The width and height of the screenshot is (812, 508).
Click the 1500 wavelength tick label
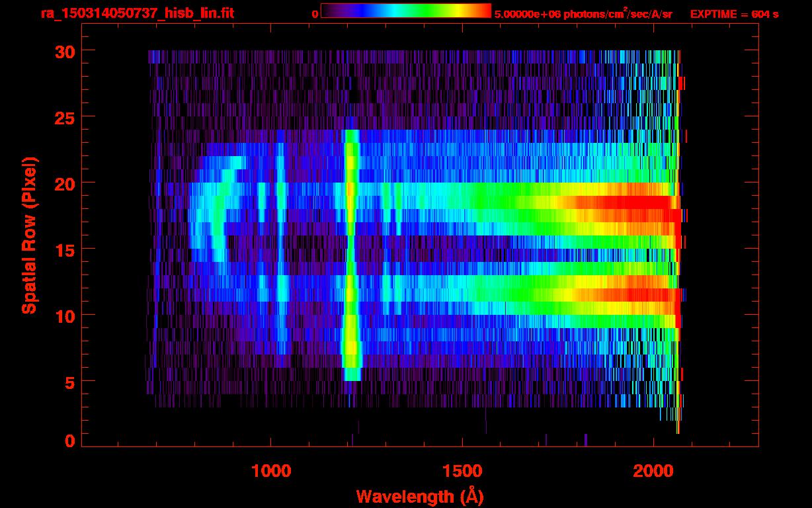462,471
